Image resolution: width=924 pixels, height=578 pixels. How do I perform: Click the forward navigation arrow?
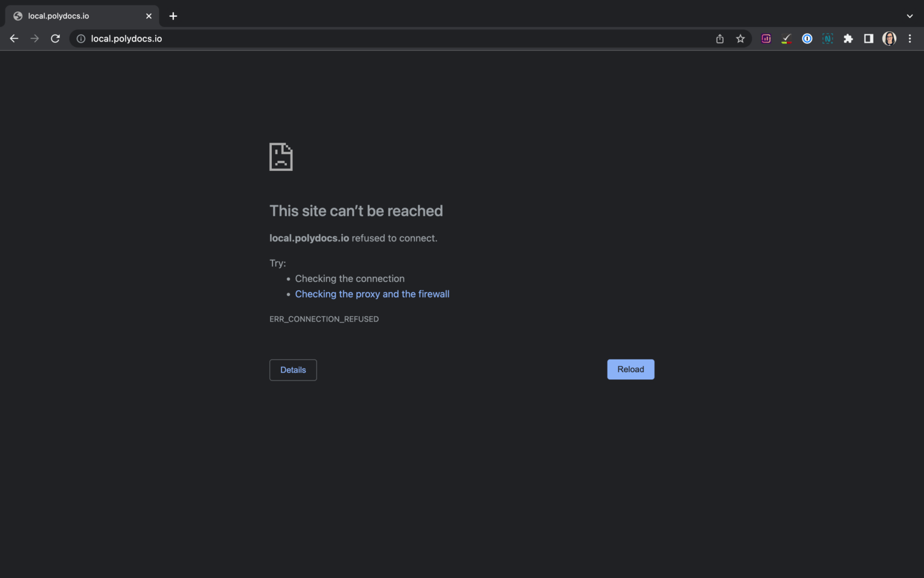(x=34, y=38)
